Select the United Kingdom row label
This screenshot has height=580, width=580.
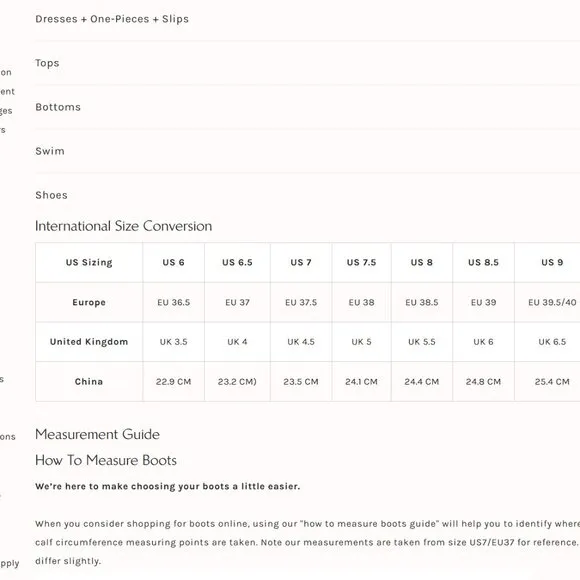(89, 342)
